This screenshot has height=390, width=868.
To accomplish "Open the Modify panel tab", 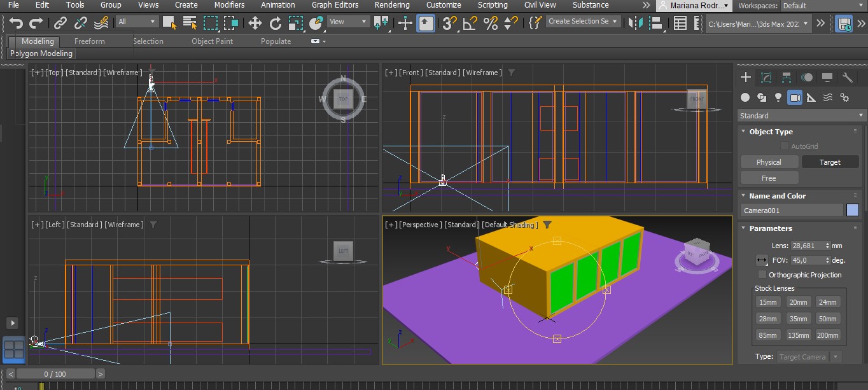I will point(766,78).
